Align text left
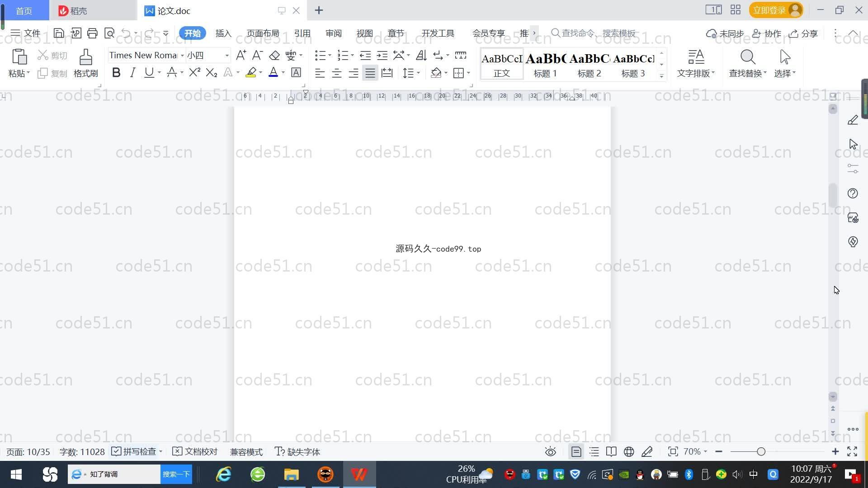 click(320, 73)
